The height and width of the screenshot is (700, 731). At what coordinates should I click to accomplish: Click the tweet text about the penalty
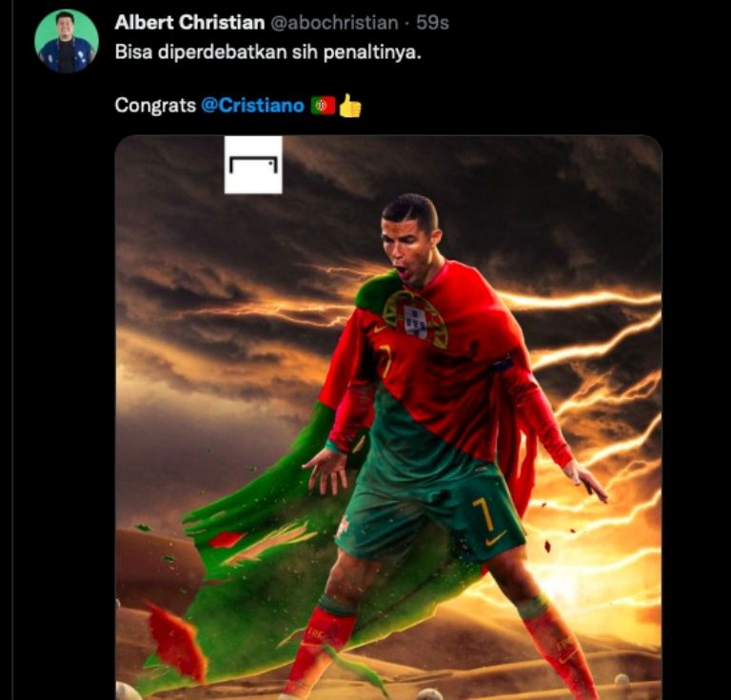[268, 52]
